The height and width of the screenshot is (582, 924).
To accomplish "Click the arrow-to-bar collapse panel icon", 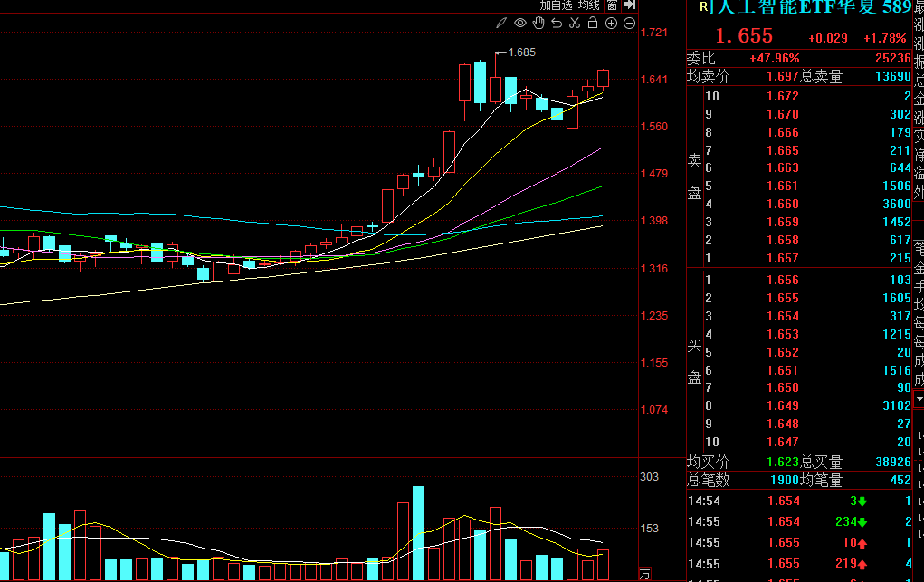I will point(631,5).
